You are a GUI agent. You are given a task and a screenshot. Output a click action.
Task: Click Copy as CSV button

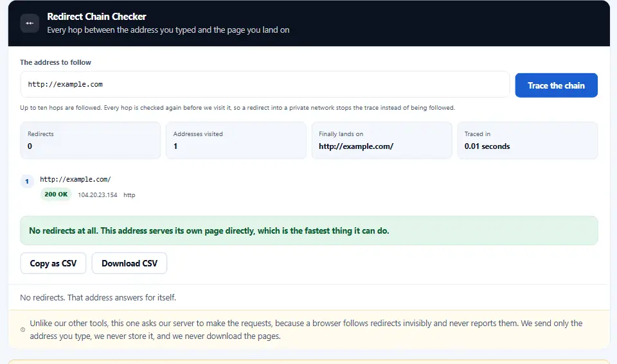click(53, 263)
